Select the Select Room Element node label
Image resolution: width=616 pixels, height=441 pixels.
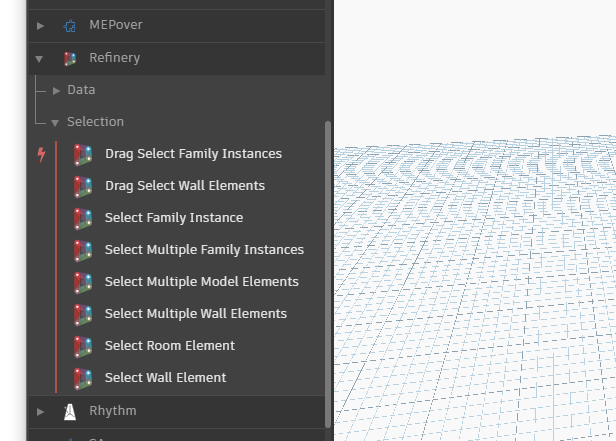pyautogui.click(x=170, y=346)
